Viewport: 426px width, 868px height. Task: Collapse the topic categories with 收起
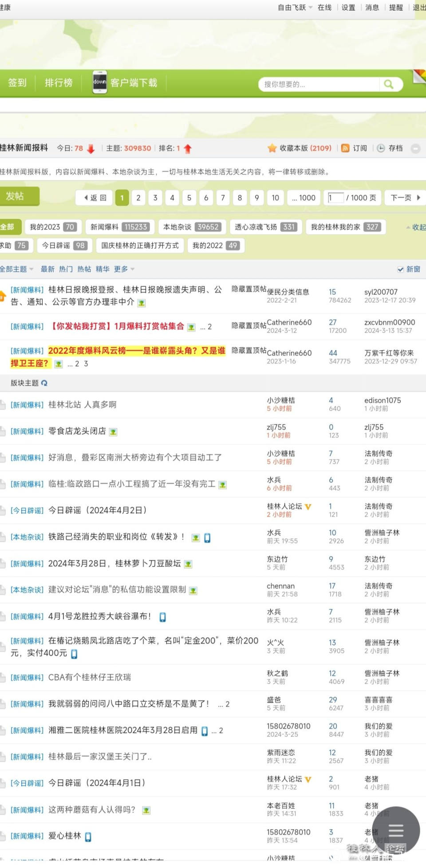pos(416,227)
